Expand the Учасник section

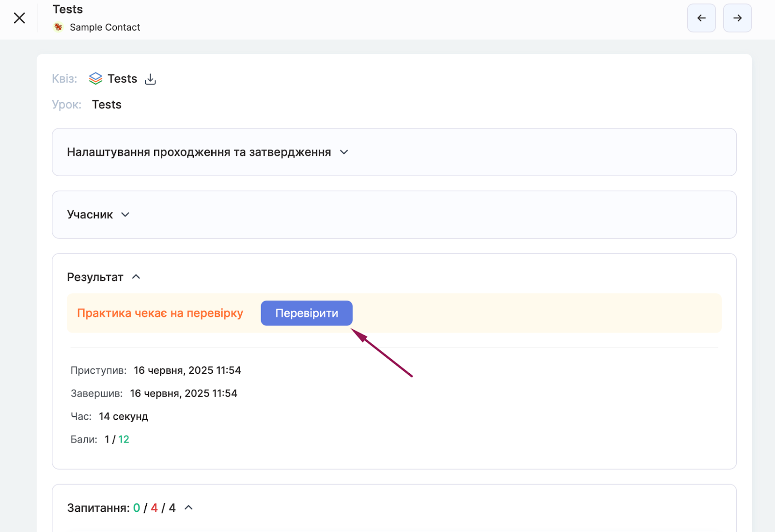pos(125,214)
